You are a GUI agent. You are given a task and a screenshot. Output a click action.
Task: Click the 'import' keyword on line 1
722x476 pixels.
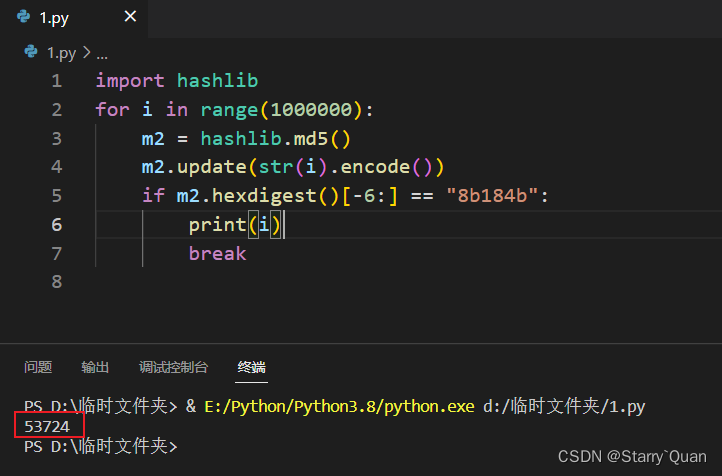(x=130, y=81)
